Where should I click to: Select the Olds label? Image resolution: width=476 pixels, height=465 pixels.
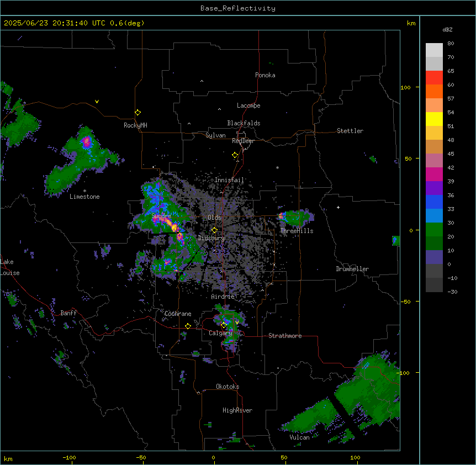pos(214,218)
